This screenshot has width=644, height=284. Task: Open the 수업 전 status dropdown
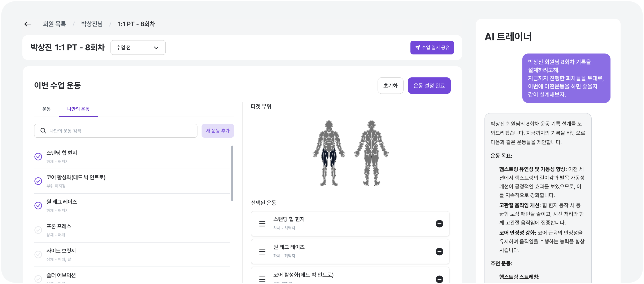point(138,48)
